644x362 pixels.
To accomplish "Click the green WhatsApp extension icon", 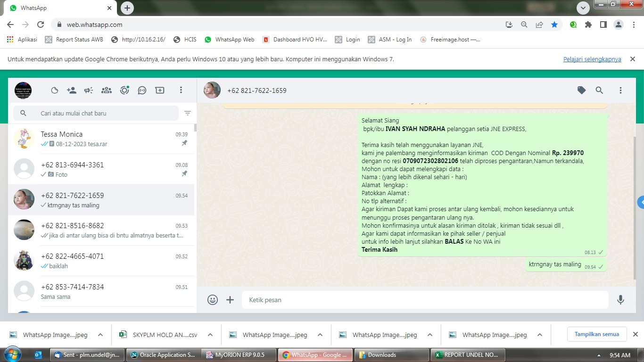I will (x=573, y=25).
